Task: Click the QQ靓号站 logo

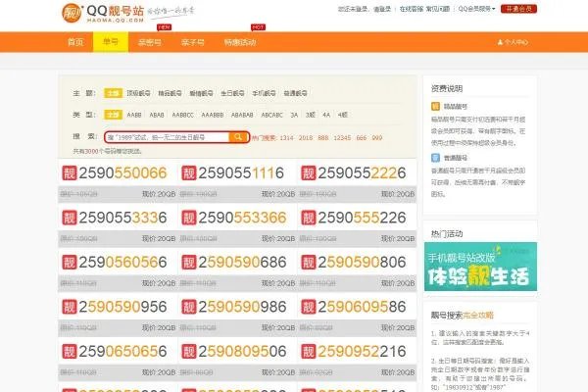Action: 103,13
